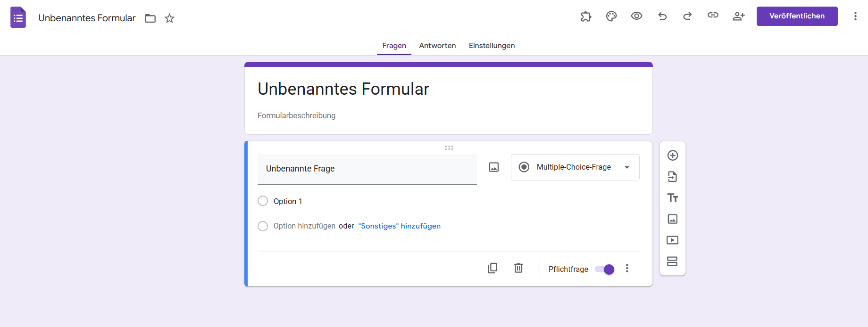The height and width of the screenshot is (327, 868).
Task: Preview the form with eye icon
Action: 636,16
